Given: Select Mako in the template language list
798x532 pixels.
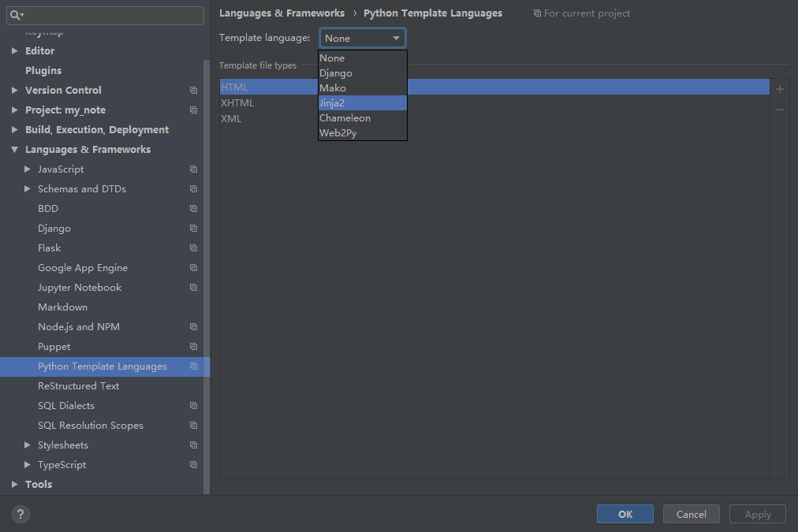Looking at the screenshot, I should 363,88.
